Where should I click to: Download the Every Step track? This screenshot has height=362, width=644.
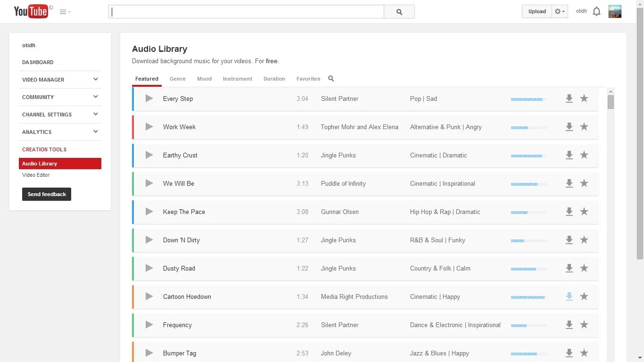point(569,99)
